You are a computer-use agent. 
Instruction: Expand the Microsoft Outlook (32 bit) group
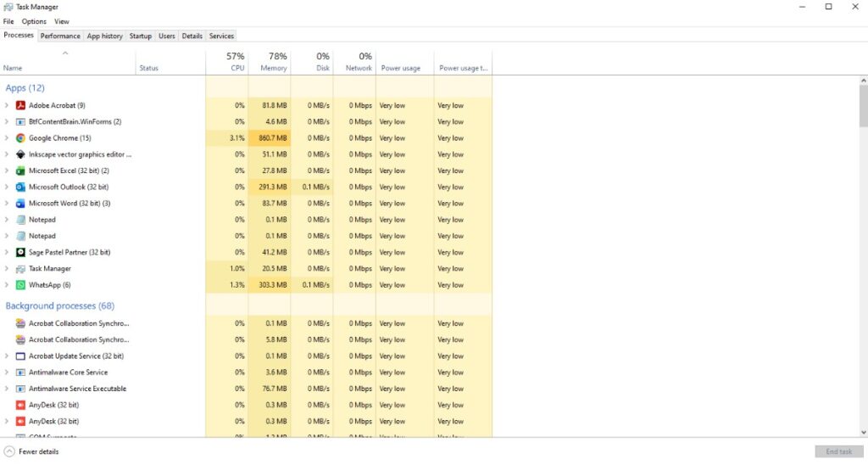click(x=7, y=188)
